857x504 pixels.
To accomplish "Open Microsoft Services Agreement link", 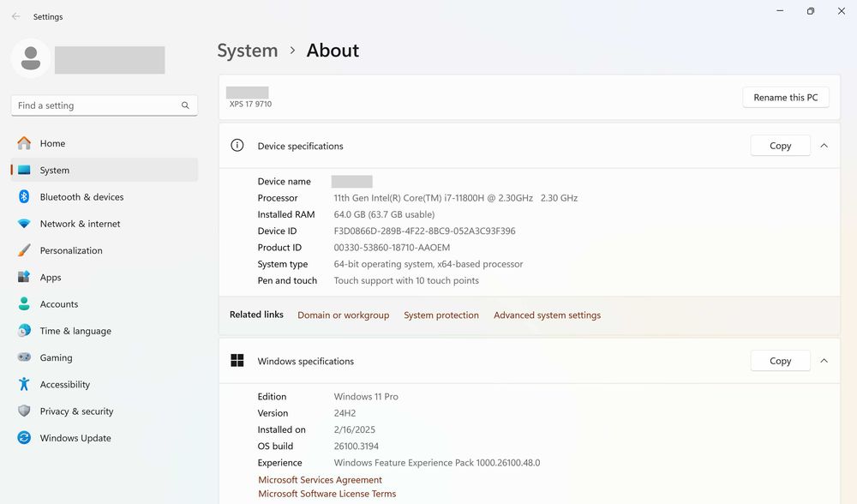I will (x=320, y=480).
